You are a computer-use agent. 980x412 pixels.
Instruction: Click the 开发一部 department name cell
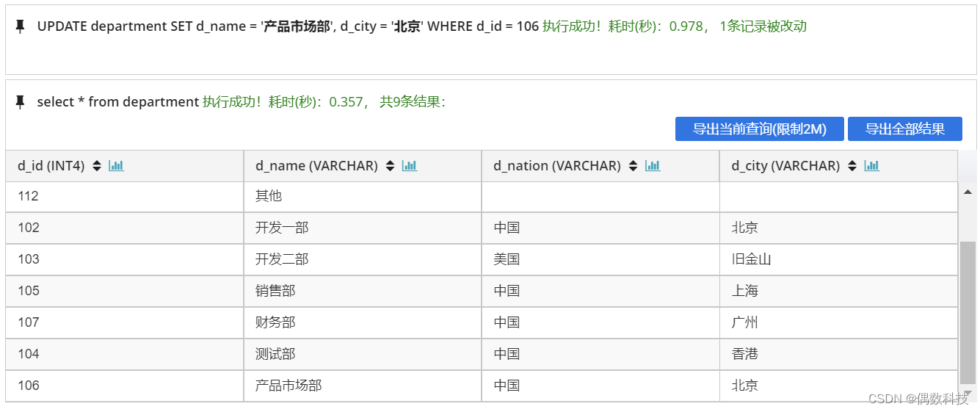[x=363, y=228]
